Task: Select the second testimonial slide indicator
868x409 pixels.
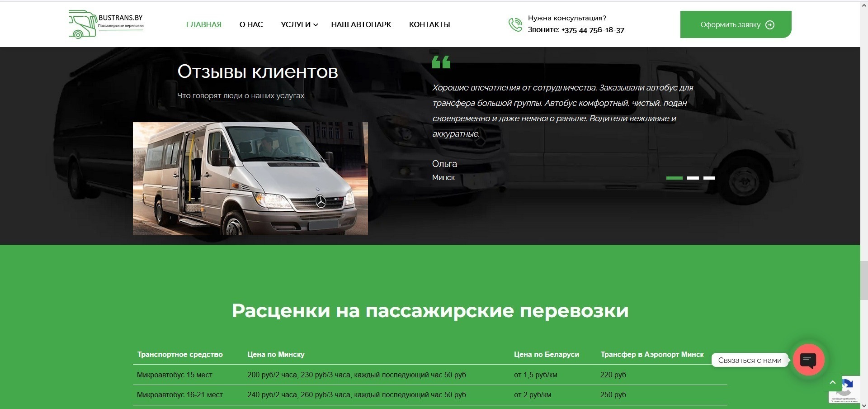Action: pos(693,178)
